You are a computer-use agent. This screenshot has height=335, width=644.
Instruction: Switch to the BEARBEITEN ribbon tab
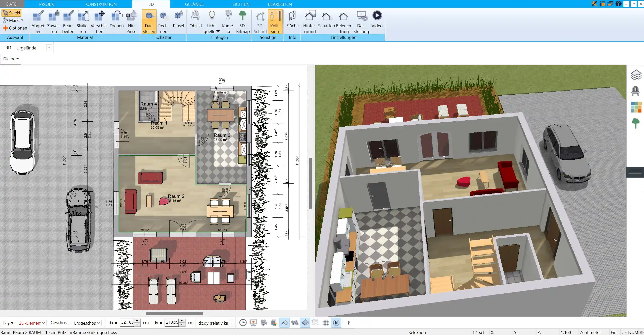pyautogui.click(x=280, y=4)
